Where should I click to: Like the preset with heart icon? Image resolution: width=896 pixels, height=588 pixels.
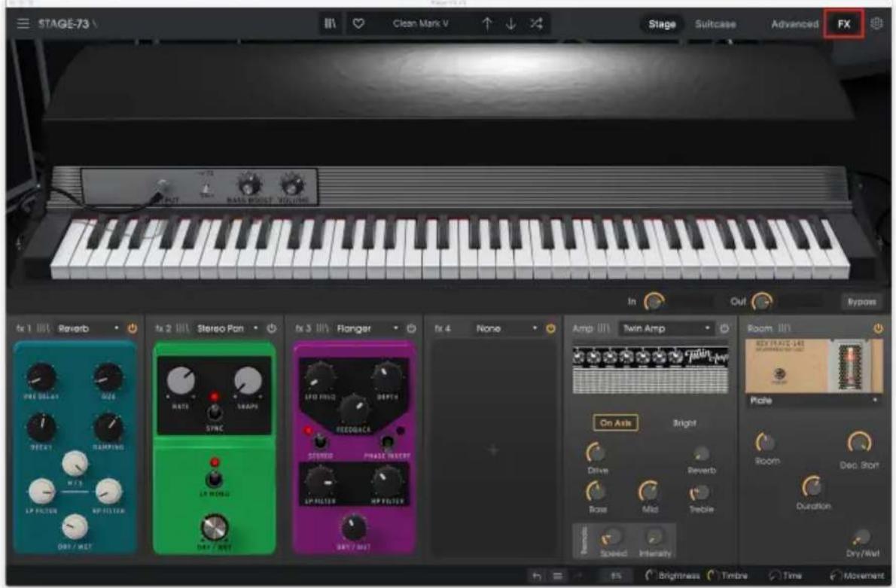[358, 23]
